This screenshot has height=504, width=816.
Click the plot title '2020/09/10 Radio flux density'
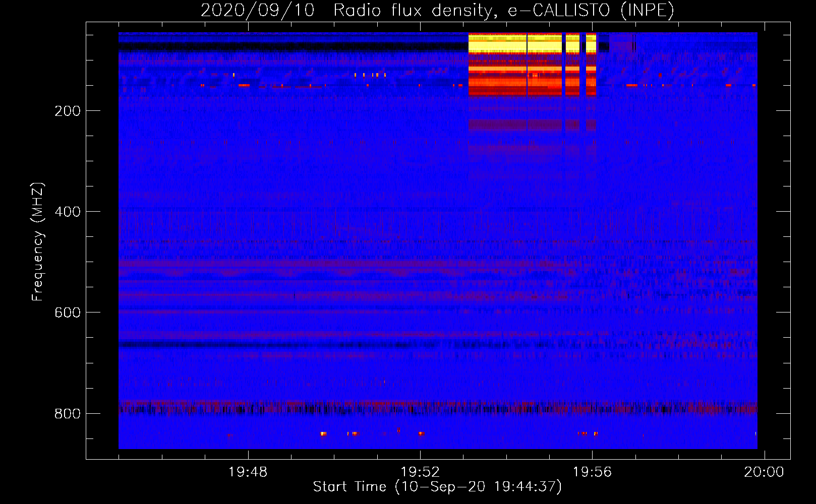pyautogui.click(x=437, y=10)
